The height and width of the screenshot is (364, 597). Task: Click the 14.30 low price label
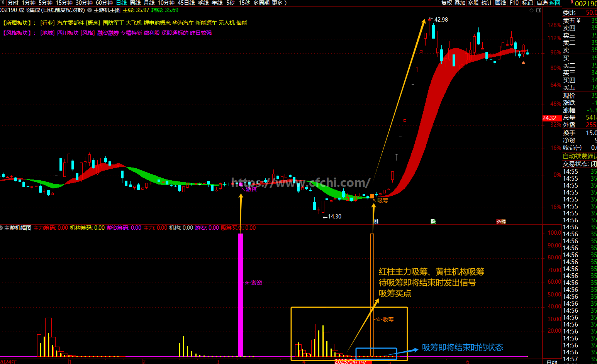[334, 217]
